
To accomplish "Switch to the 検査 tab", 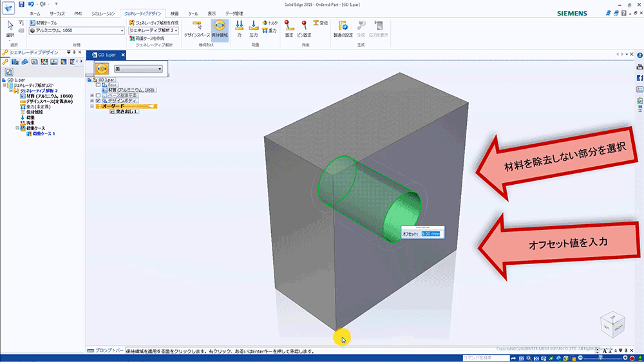I will click(x=175, y=14).
